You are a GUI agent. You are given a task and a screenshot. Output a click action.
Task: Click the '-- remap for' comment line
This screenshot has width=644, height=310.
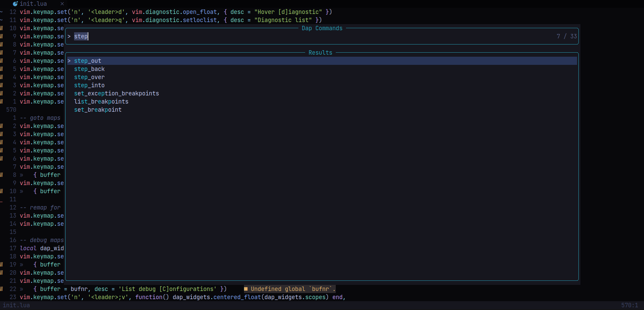(40, 207)
